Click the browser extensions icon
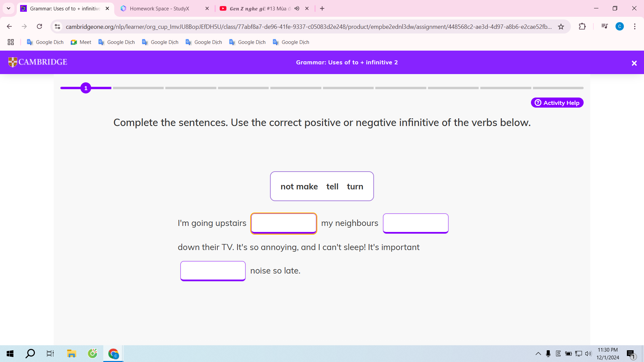This screenshot has width=644, height=362. pyautogui.click(x=582, y=26)
